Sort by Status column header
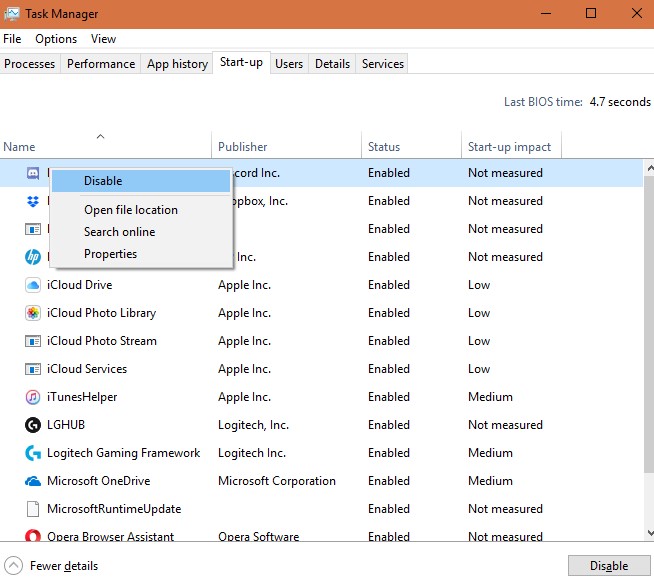 point(384,147)
